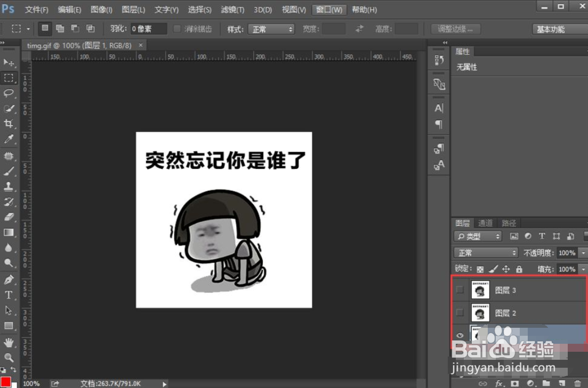Select the Zoom tool in toolbox
The image size is (588, 388).
pyautogui.click(x=9, y=357)
